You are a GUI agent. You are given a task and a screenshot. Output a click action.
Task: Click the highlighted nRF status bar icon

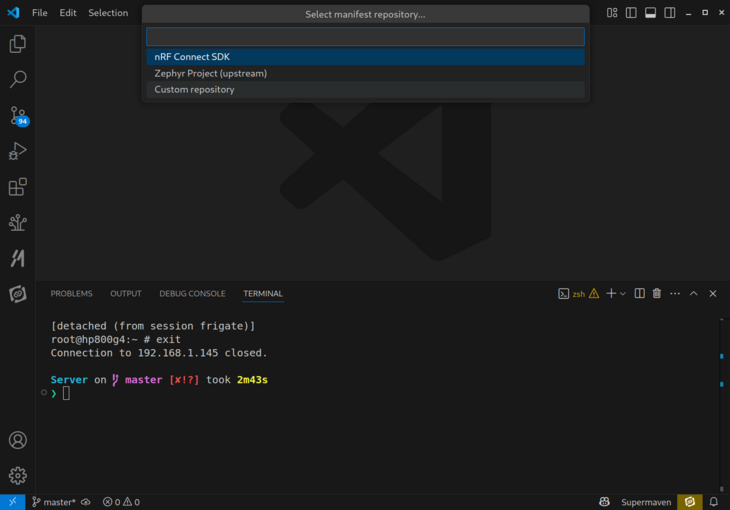coord(689,502)
